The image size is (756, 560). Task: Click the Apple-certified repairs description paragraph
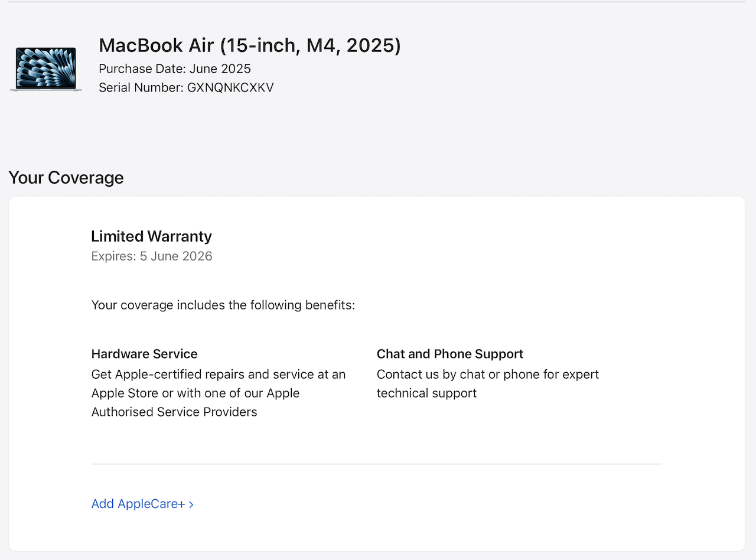tap(219, 393)
